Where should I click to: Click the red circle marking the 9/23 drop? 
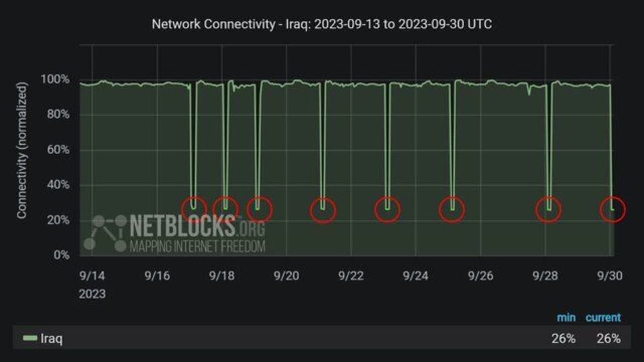pyautogui.click(x=387, y=209)
